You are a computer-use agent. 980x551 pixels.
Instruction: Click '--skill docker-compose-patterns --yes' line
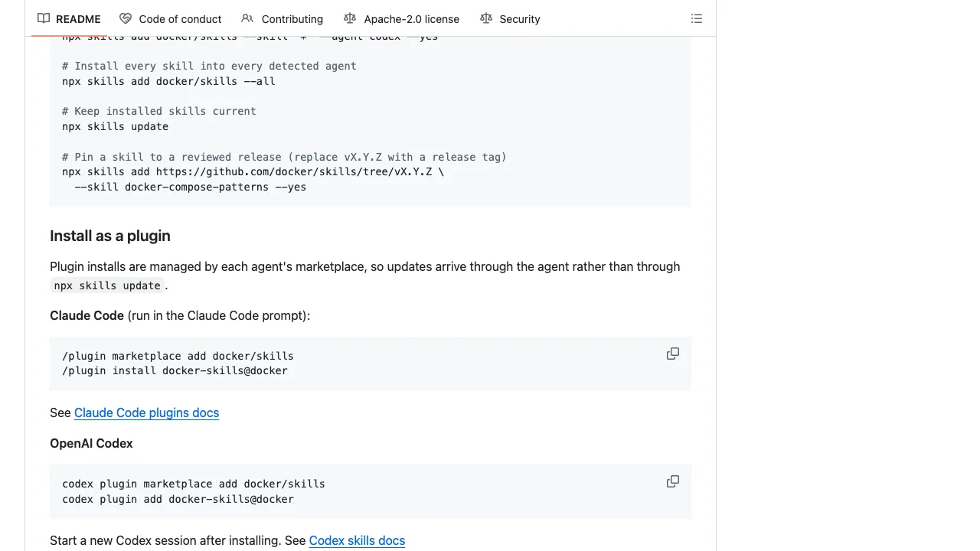pos(191,187)
